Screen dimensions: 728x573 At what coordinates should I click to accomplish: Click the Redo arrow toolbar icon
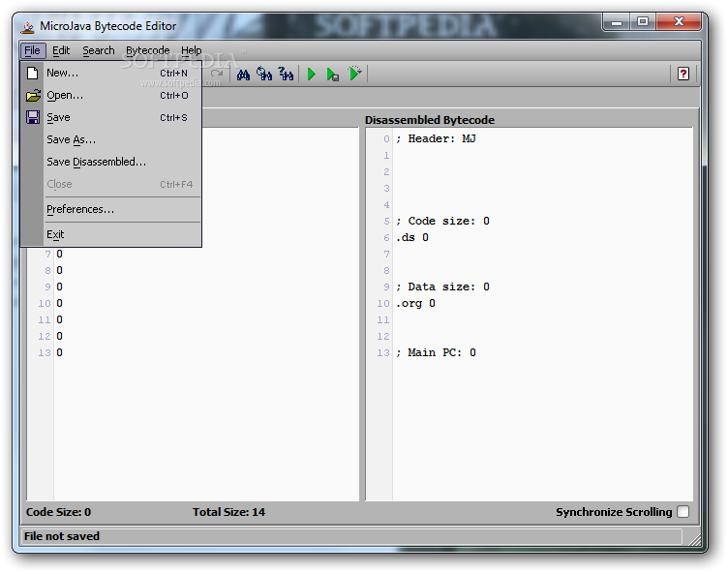tap(216, 74)
